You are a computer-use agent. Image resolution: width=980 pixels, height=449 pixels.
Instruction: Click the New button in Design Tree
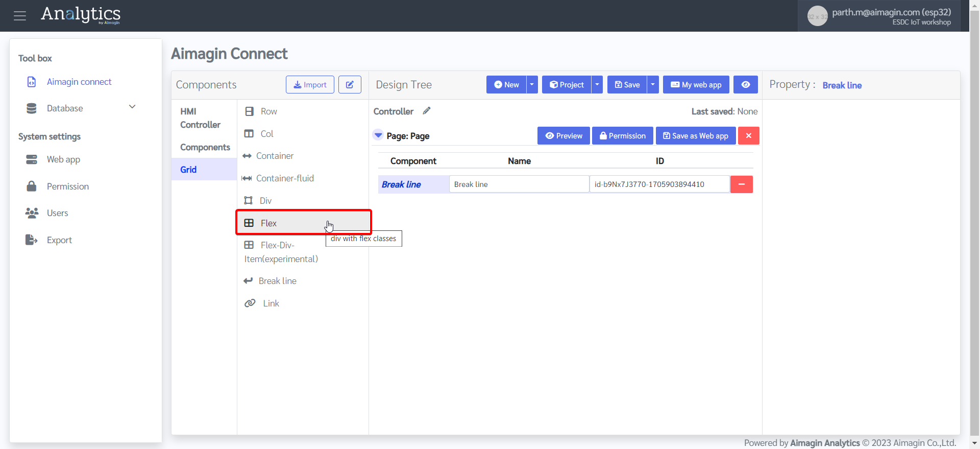[x=506, y=85]
